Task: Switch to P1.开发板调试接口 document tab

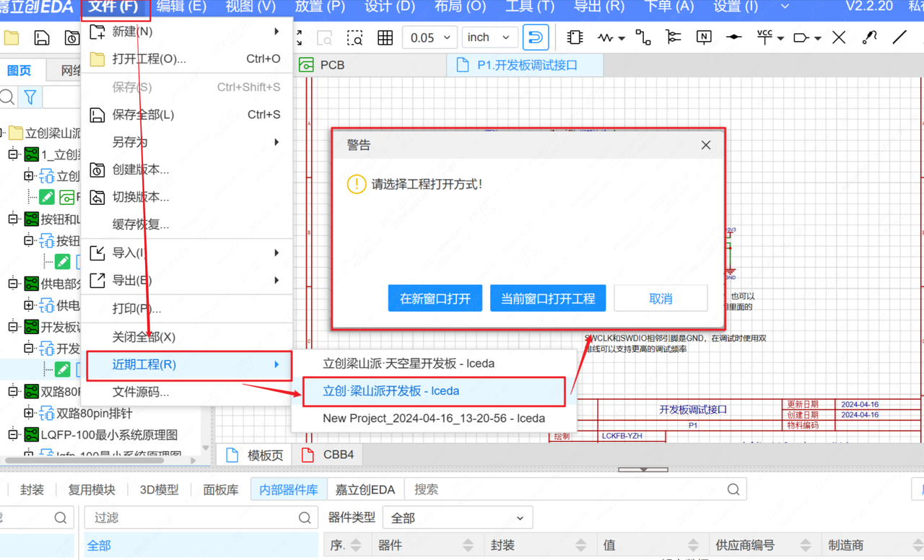Action: point(526,65)
